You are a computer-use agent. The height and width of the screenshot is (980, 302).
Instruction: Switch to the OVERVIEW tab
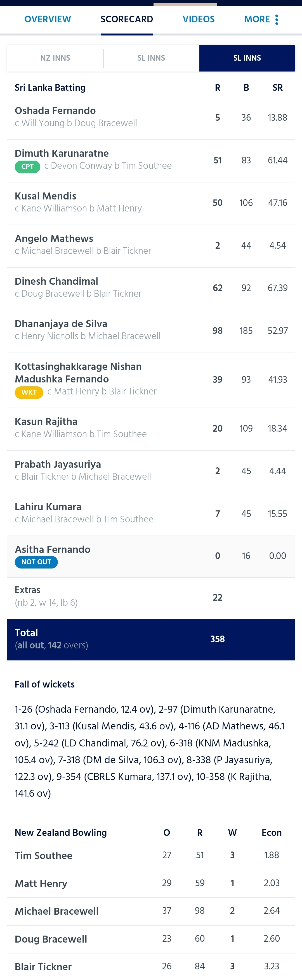coord(48,19)
